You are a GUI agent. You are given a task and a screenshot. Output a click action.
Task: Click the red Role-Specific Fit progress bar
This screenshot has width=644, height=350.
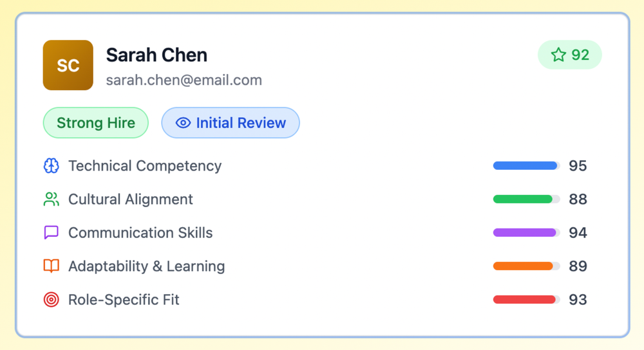click(526, 300)
